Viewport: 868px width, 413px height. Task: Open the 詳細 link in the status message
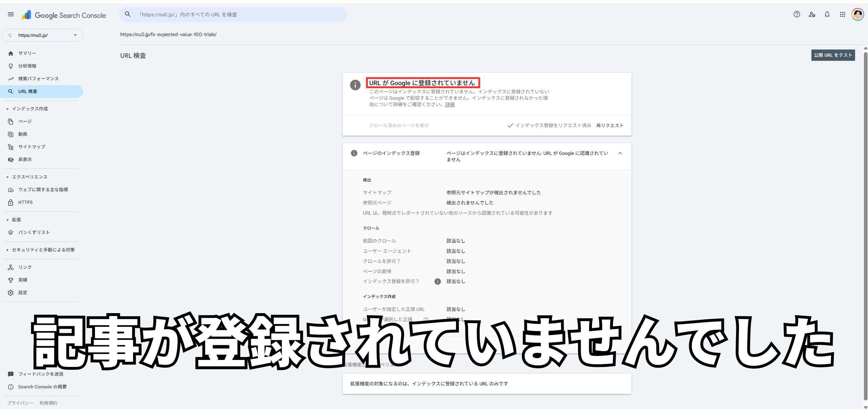click(450, 104)
